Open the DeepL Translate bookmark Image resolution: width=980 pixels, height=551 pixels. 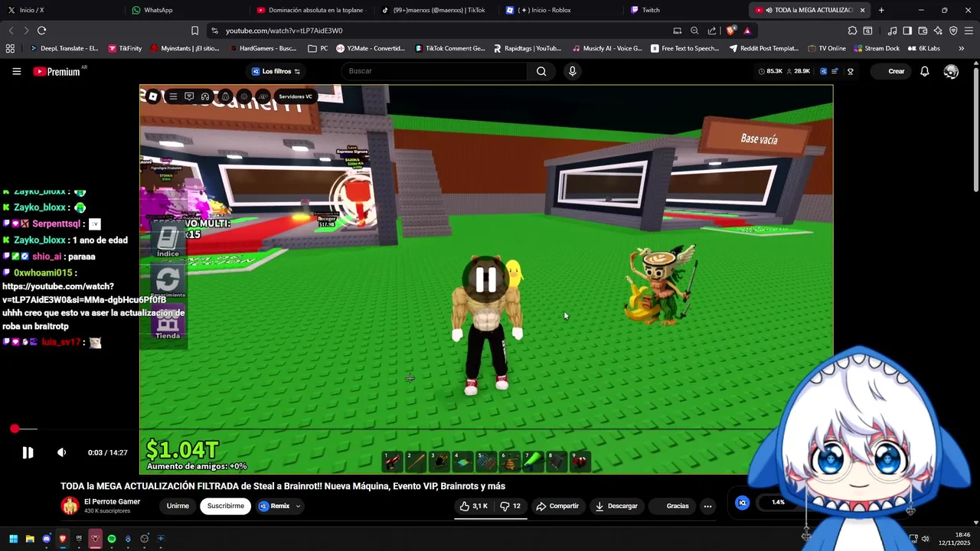(64, 48)
